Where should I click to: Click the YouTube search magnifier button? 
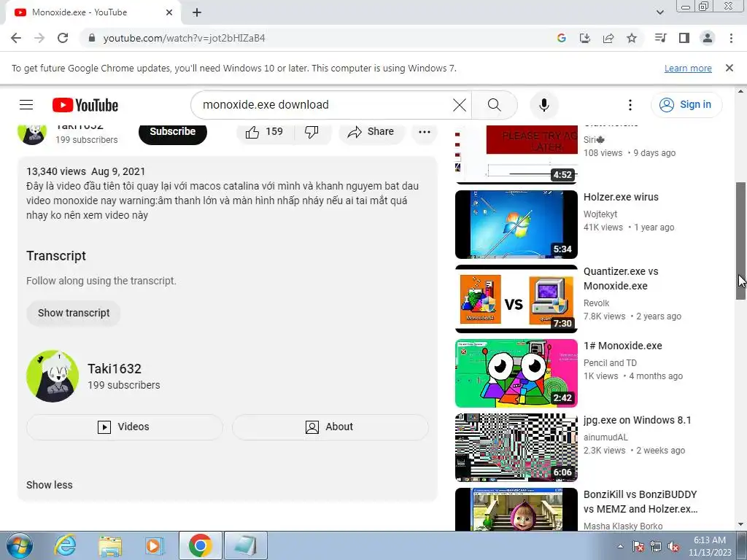click(495, 105)
